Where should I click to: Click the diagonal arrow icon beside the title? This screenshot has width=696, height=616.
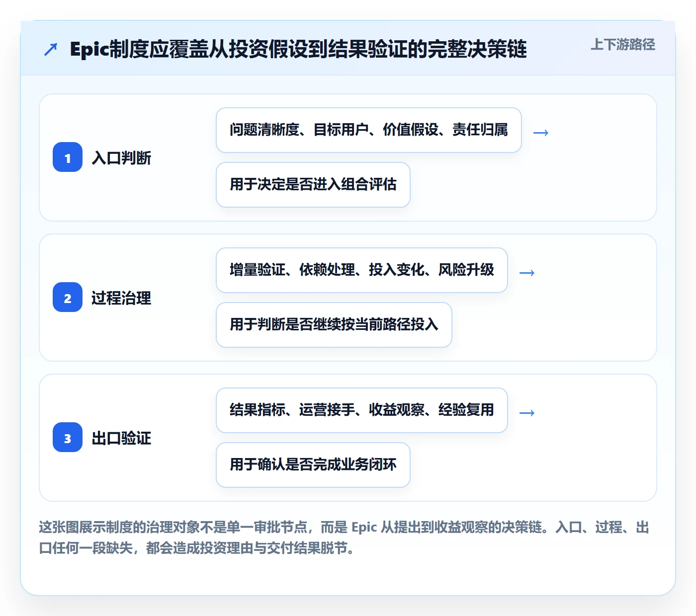(x=51, y=49)
